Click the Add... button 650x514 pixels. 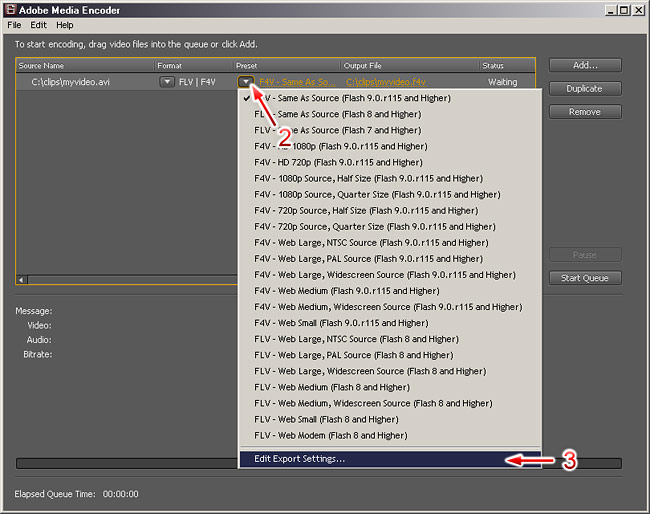click(585, 65)
